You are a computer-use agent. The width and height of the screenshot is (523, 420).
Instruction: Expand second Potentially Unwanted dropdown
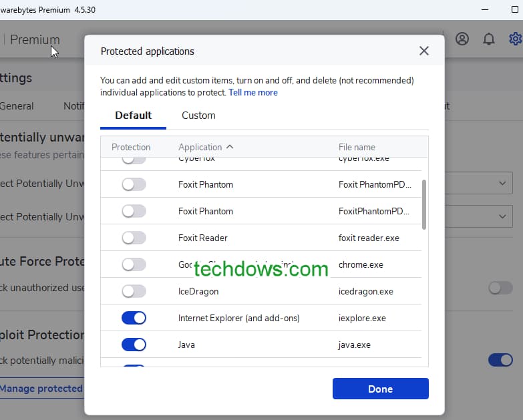point(479,216)
